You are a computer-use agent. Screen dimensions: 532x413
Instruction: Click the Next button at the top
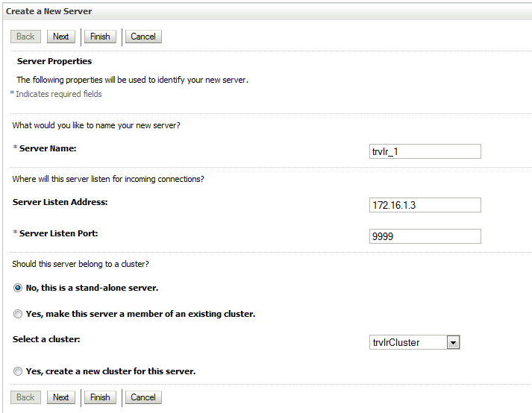point(60,37)
